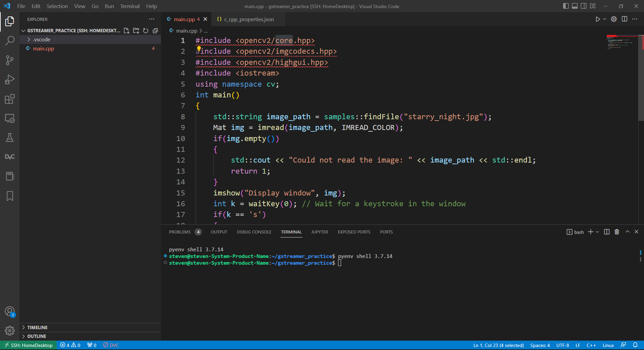Screen dimensions: 644x350
Task: Open the Extensions view icon
Action: click(x=10, y=99)
